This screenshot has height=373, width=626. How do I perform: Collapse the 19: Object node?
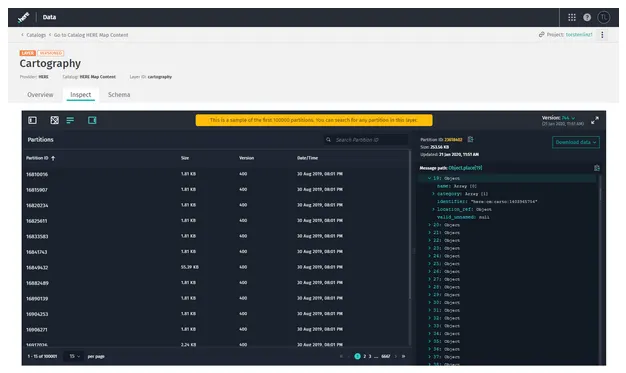pyautogui.click(x=429, y=179)
